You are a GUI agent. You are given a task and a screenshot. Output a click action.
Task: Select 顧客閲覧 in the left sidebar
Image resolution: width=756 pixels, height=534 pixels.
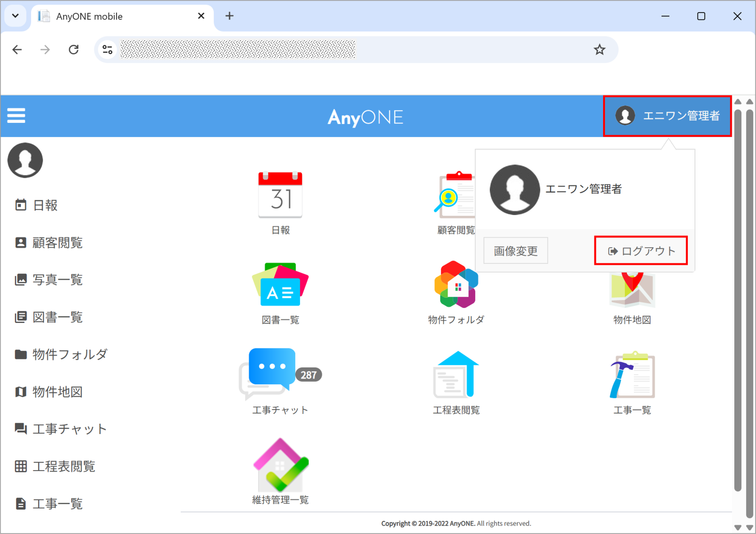click(57, 243)
